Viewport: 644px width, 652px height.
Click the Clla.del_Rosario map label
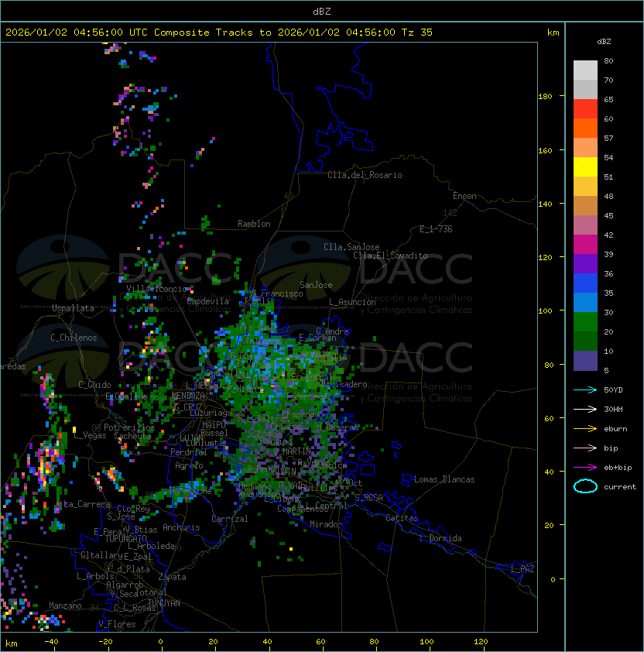[365, 175]
